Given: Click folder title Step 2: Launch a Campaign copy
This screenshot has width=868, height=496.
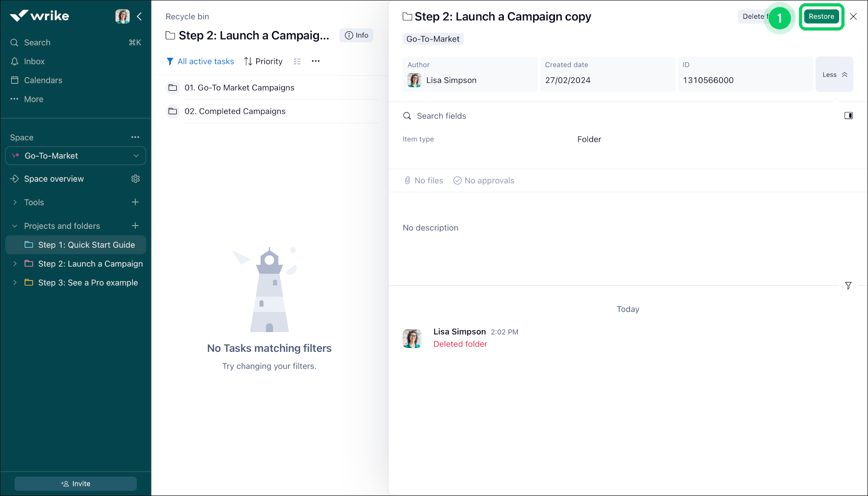Looking at the screenshot, I should [503, 16].
